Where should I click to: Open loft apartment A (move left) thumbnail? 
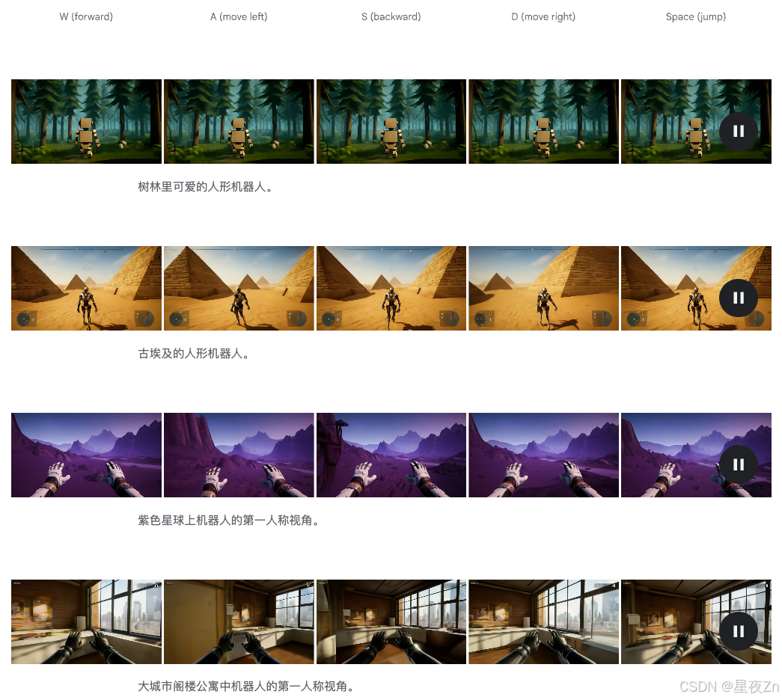239,621
